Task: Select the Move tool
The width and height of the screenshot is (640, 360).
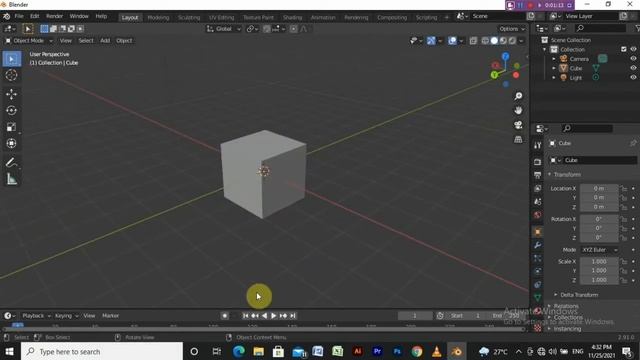Action: [11, 94]
